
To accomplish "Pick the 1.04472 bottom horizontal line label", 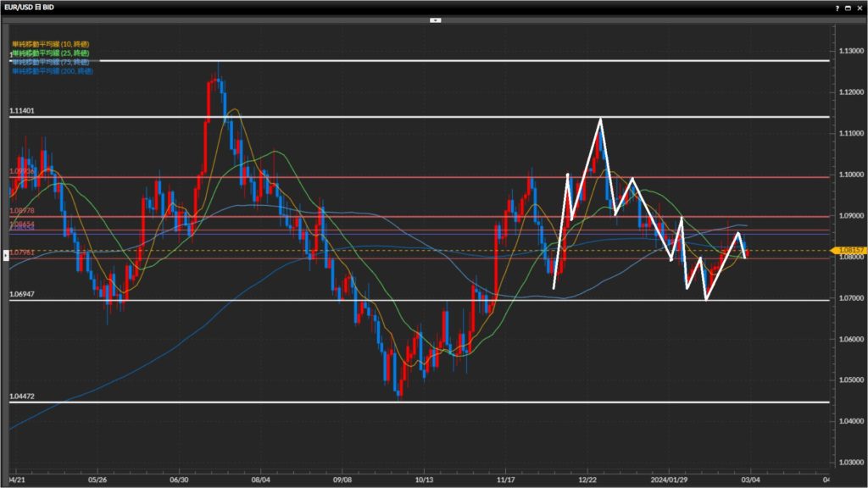I will pos(21,396).
